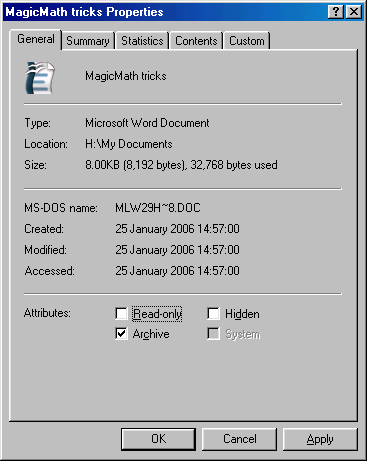Uncheck the Archive attribute checkbox
This screenshot has width=367, height=461.
click(121, 334)
